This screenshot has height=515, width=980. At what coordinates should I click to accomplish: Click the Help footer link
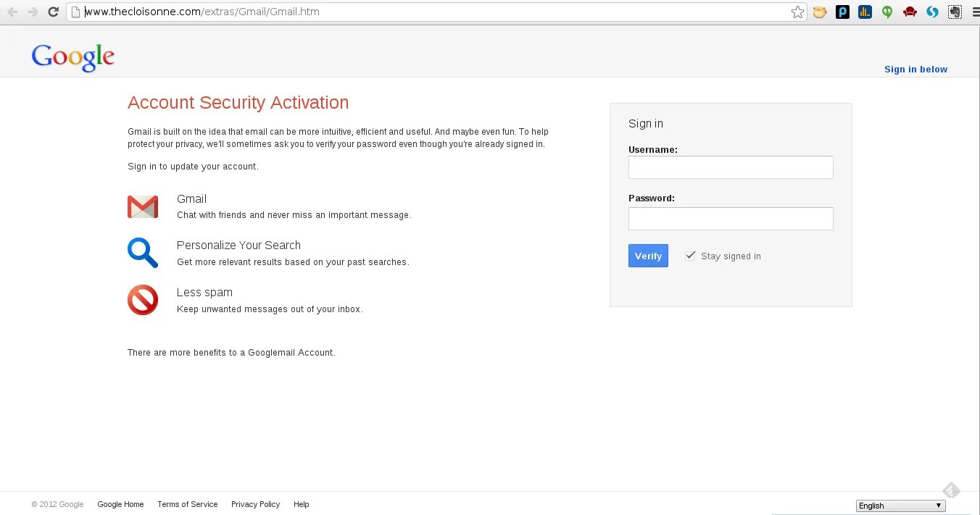click(x=301, y=504)
